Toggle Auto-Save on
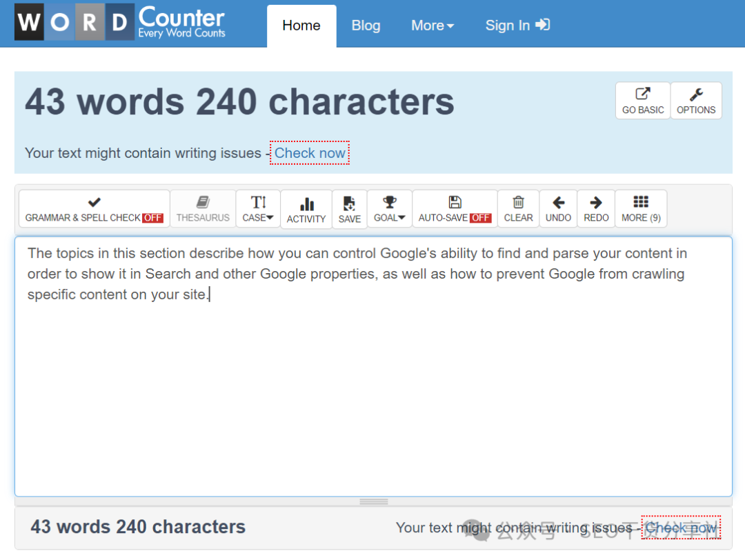Screen dimensions: 745x560 tap(455, 208)
